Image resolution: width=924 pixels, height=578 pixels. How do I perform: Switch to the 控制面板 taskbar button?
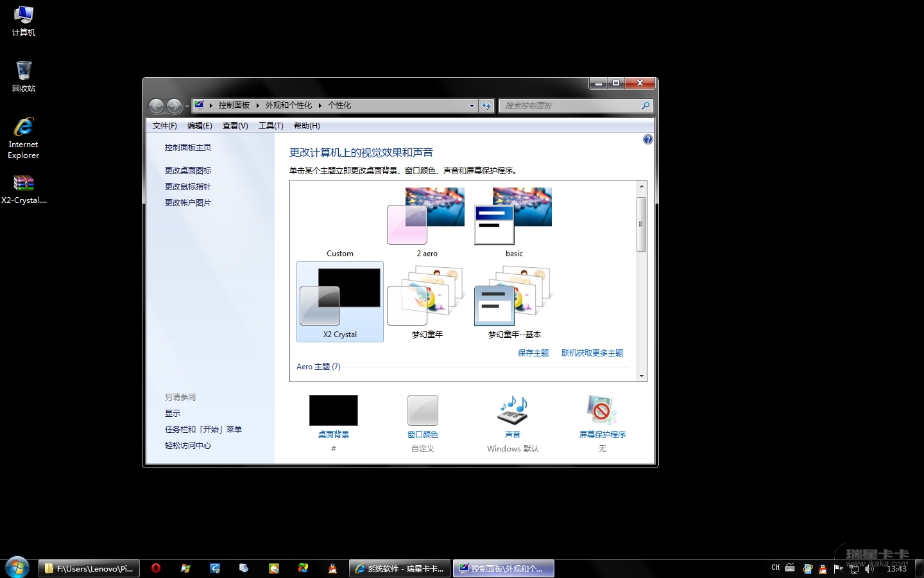(x=504, y=568)
